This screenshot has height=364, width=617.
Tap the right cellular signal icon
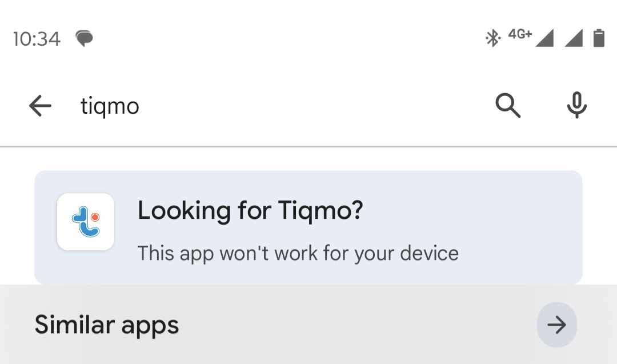[x=573, y=39]
